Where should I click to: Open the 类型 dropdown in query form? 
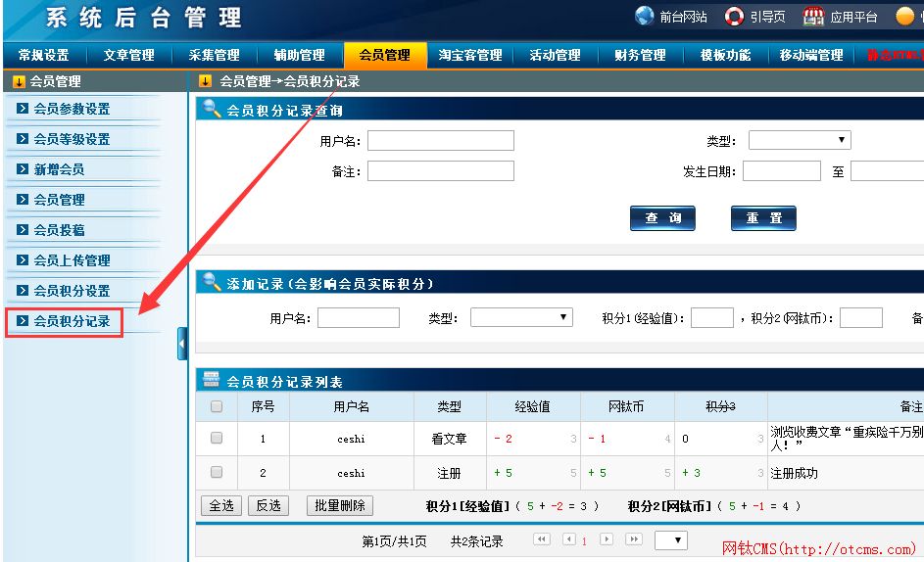click(x=800, y=140)
